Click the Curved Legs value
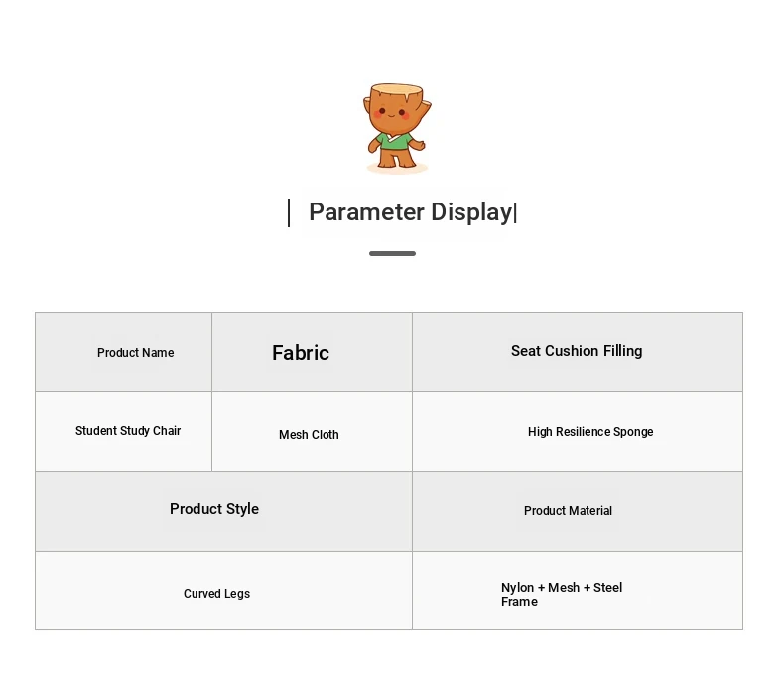The image size is (784, 678). tap(216, 594)
